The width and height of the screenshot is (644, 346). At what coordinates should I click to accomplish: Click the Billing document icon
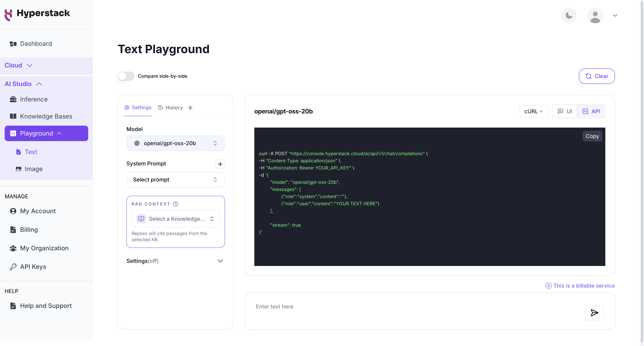click(13, 229)
